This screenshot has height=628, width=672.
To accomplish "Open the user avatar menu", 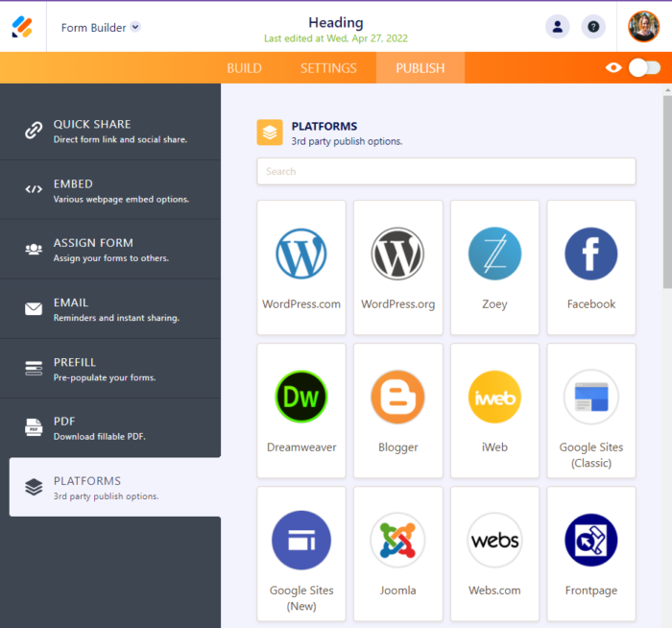I will coord(643,27).
